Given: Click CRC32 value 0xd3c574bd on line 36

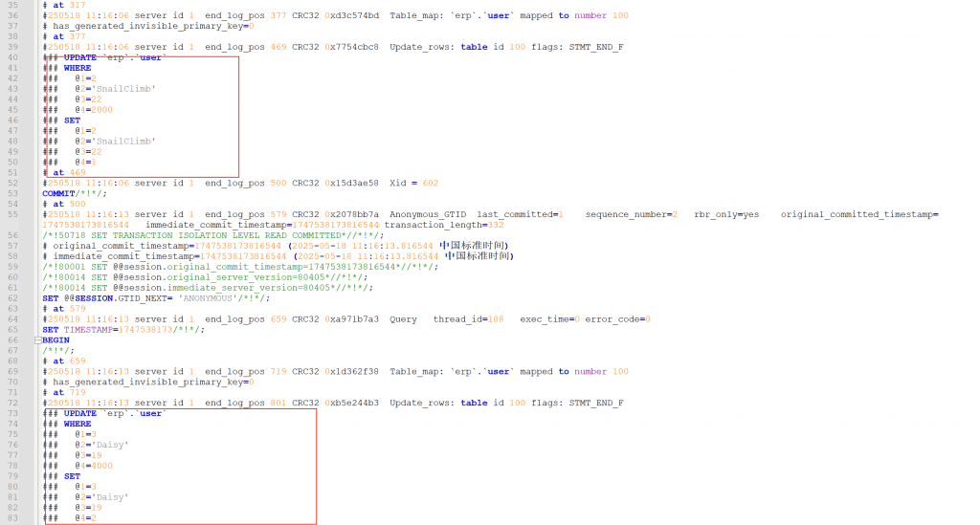Looking at the screenshot, I should [351, 15].
